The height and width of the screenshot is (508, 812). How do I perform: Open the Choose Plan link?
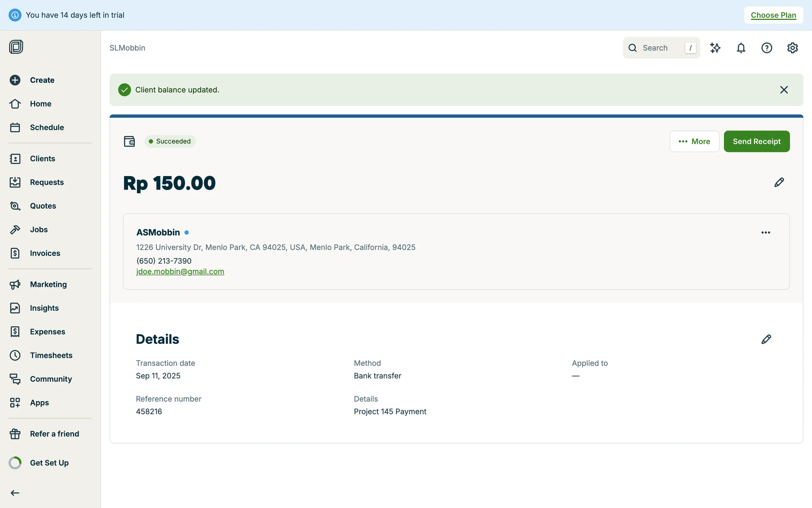(x=773, y=15)
